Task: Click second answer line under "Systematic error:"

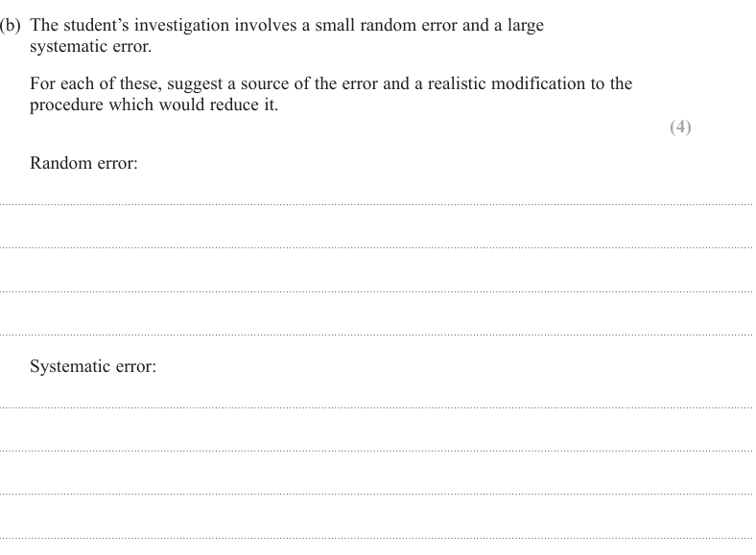Action: [x=378, y=451]
